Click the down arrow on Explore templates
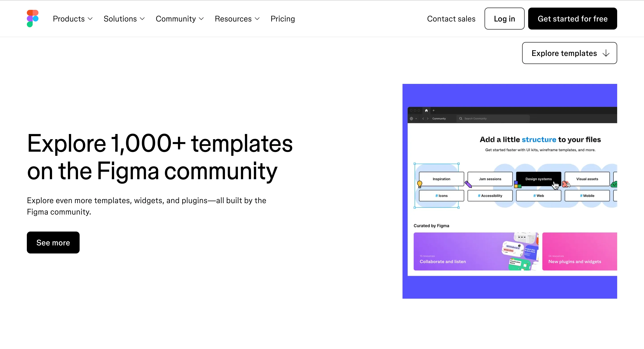 [606, 53]
